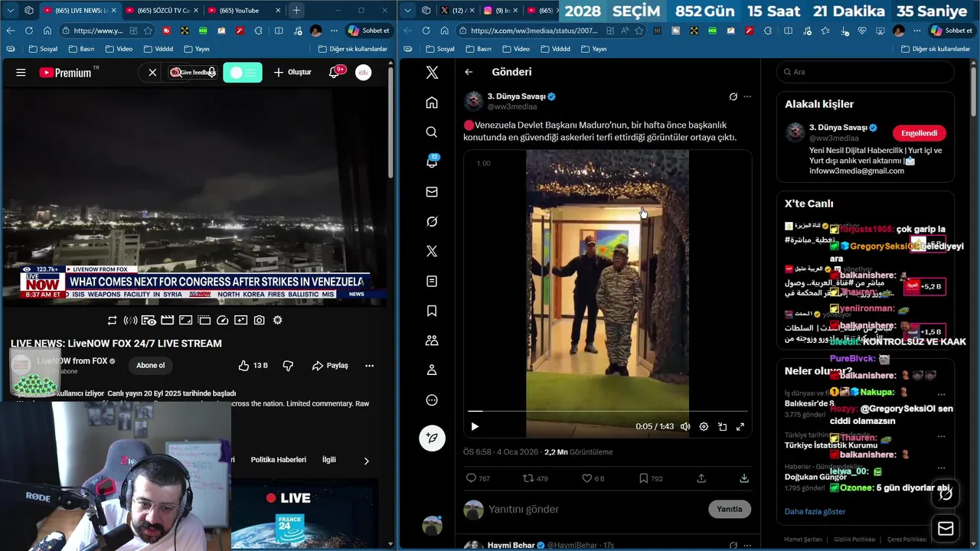Like the post with 6 B likes
Screen dimensions: 980x551
click(593, 478)
